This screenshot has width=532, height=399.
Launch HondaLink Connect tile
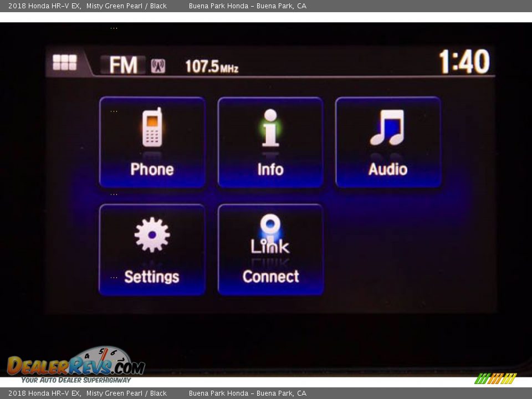[270, 250]
